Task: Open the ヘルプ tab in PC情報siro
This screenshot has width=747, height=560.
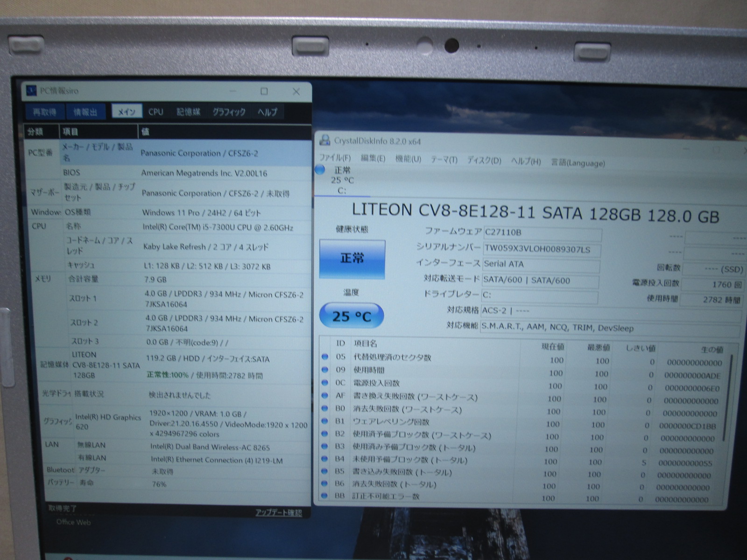Action: coord(268,112)
